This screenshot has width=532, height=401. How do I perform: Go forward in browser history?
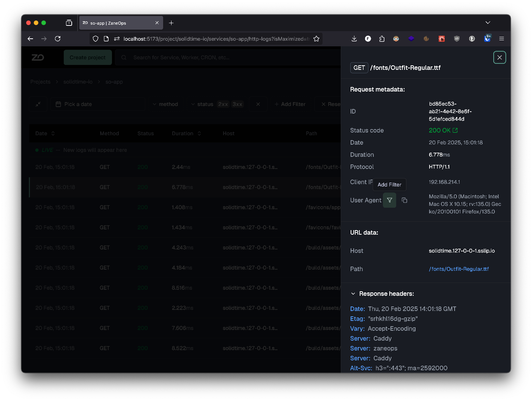click(44, 39)
